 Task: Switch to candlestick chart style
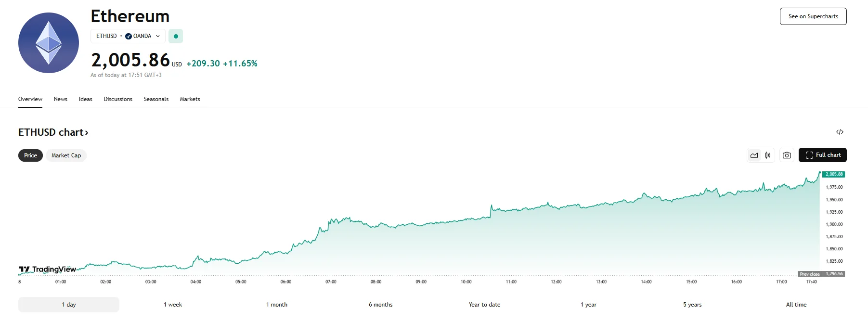pos(768,155)
